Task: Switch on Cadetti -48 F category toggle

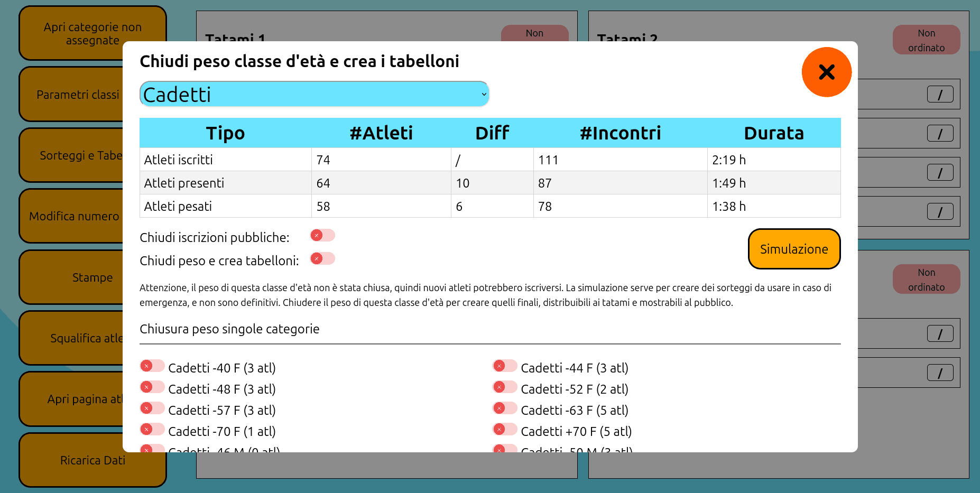Action: [152, 387]
